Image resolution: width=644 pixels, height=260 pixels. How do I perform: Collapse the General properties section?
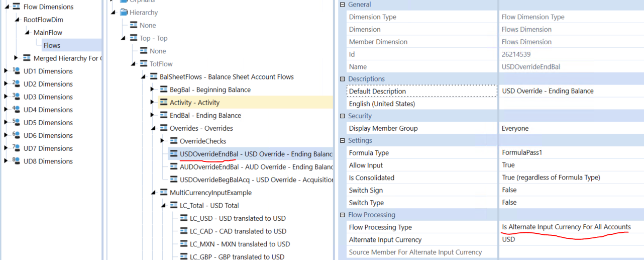click(343, 5)
